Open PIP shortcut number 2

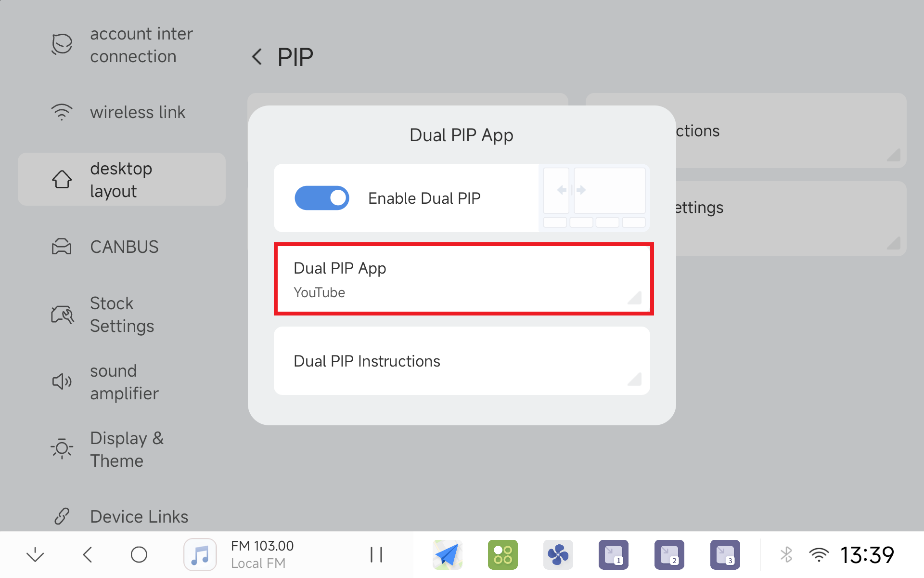point(669,555)
